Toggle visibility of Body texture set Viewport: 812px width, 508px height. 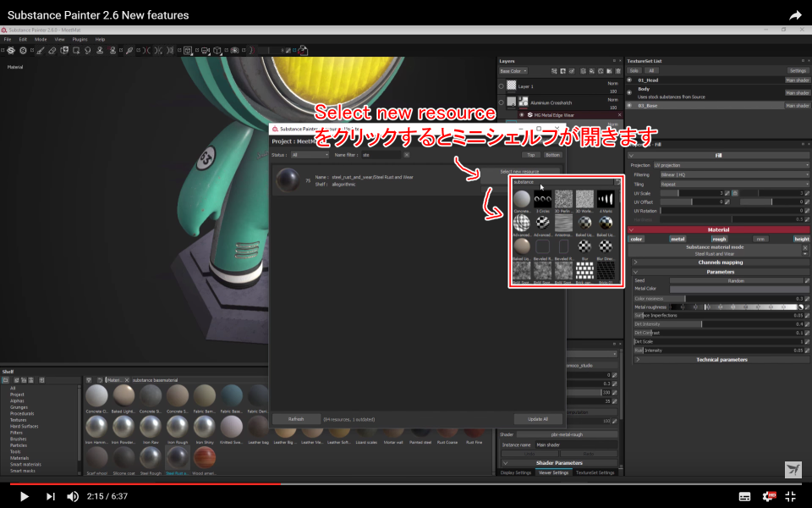tap(629, 93)
